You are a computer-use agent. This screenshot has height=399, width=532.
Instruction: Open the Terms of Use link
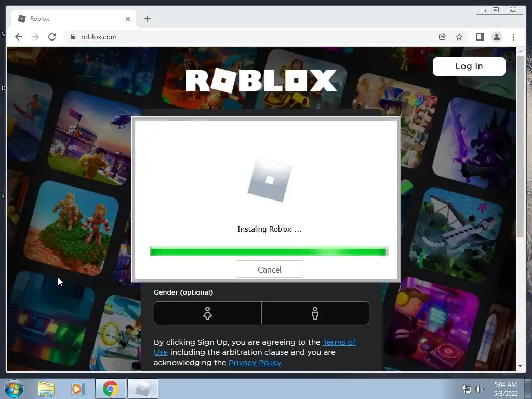pyautogui.click(x=339, y=342)
